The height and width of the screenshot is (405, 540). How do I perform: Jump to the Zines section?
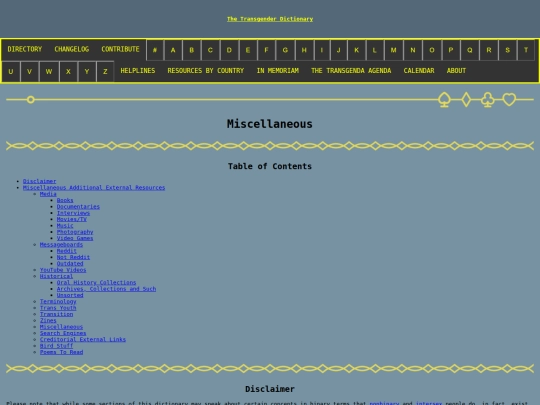point(48,321)
